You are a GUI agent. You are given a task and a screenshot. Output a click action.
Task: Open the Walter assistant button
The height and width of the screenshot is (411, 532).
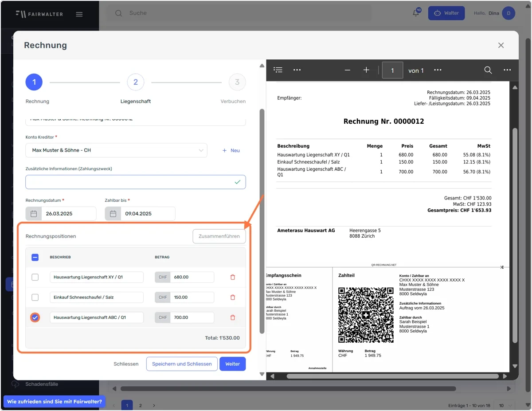point(446,13)
